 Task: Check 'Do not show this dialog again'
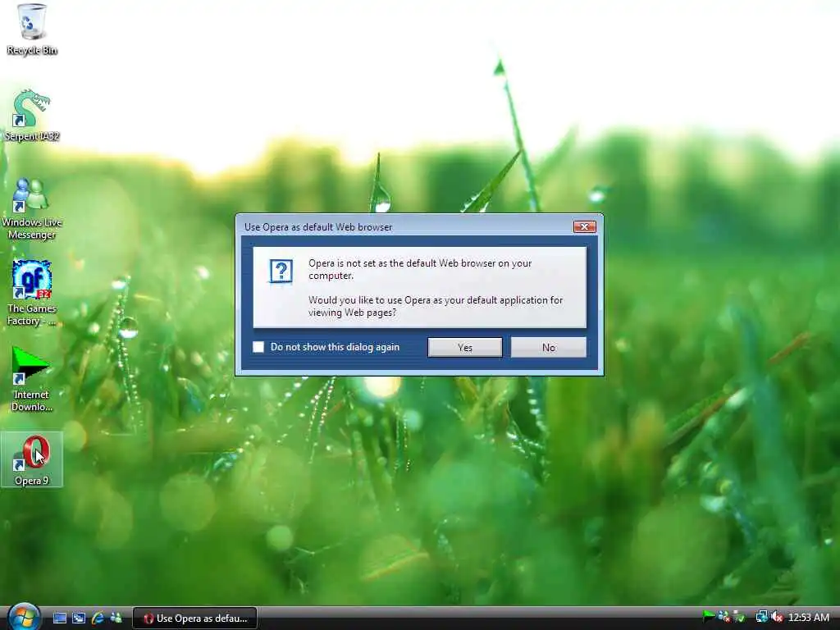[258, 347]
